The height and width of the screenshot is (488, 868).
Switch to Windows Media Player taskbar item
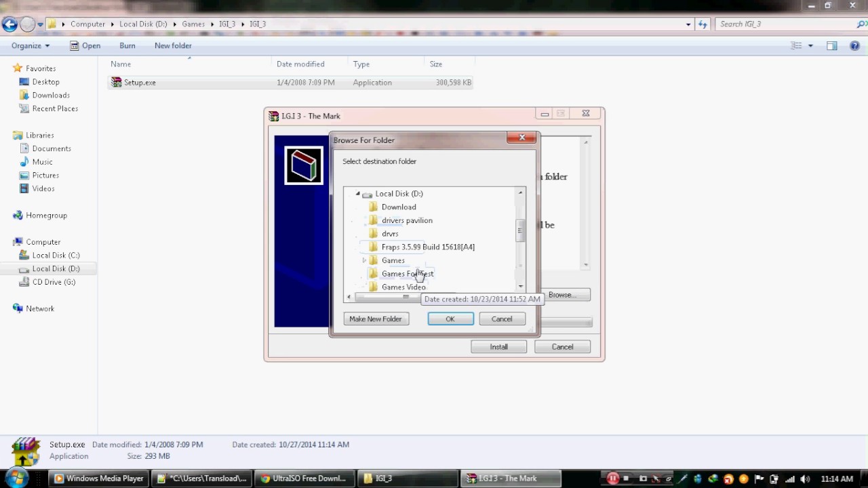[100, 479]
